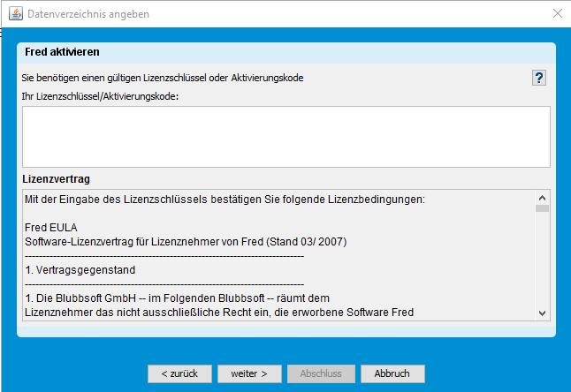Close the Datenverzeichnis angeben window

click(x=558, y=14)
